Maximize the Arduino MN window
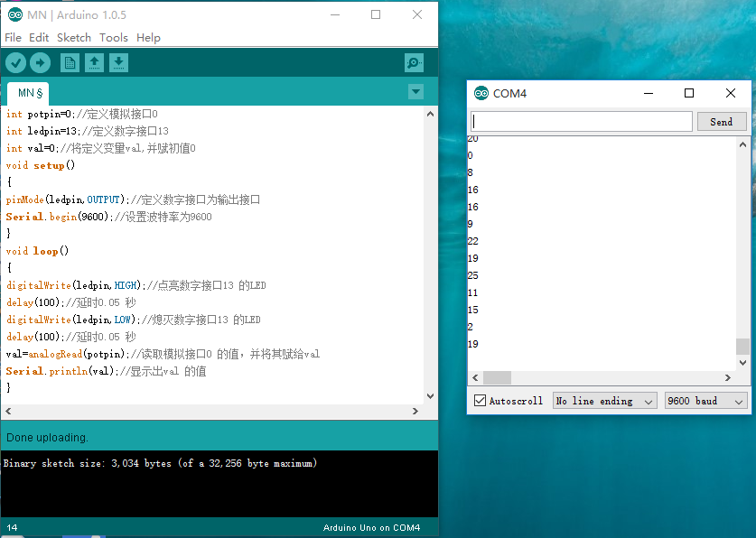The height and width of the screenshot is (538, 756). click(x=376, y=15)
